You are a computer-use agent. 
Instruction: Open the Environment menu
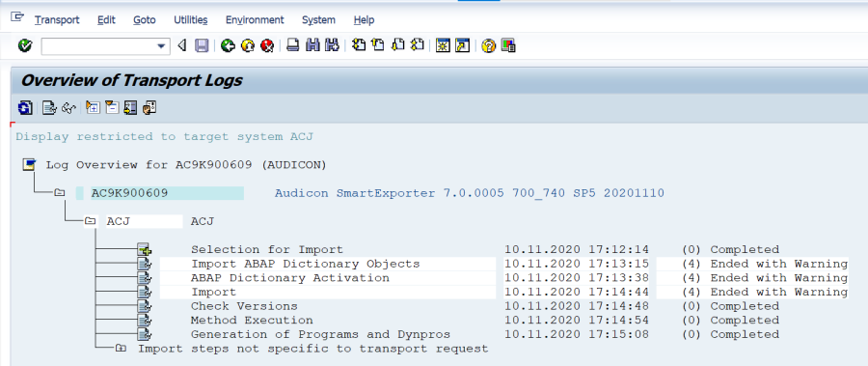pos(255,20)
